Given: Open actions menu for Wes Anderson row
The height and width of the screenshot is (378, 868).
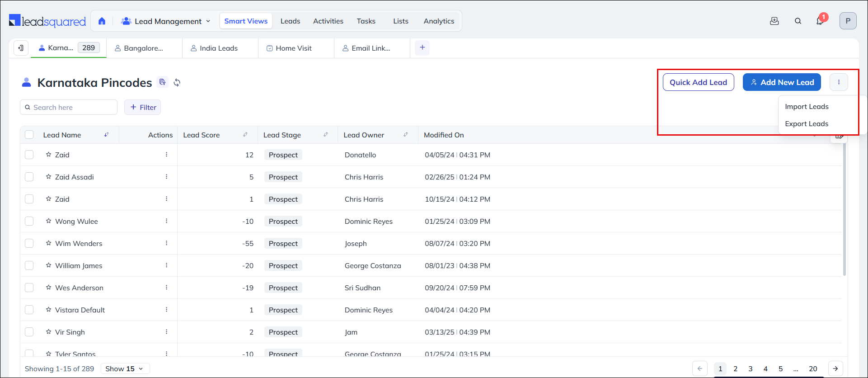Looking at the screenshot, I should [167, 288].
